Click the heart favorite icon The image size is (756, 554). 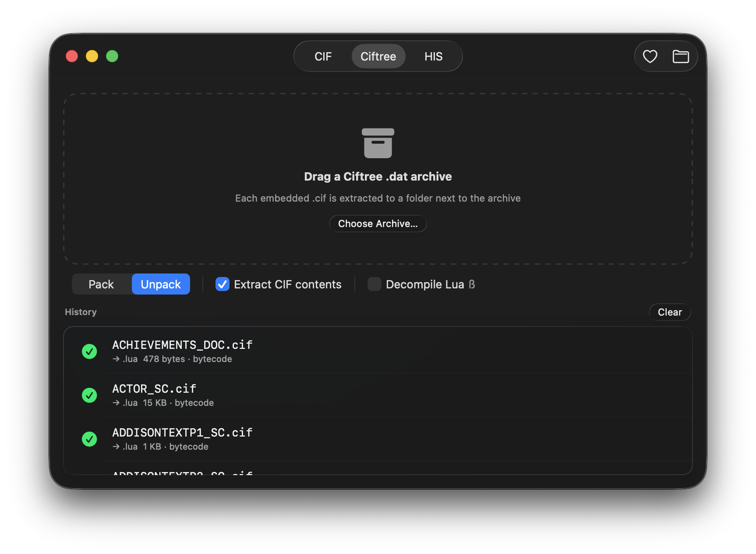[x=650, y=57]
